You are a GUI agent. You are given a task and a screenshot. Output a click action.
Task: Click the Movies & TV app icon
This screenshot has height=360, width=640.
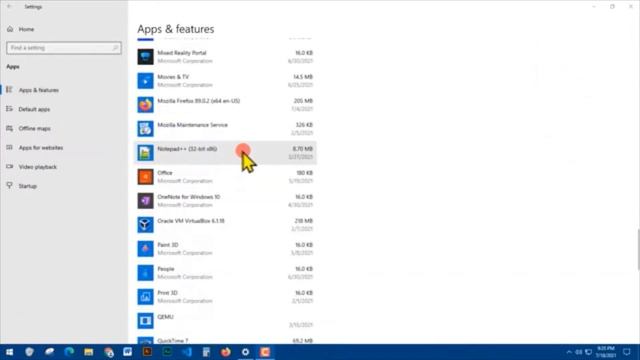[145, 81]
